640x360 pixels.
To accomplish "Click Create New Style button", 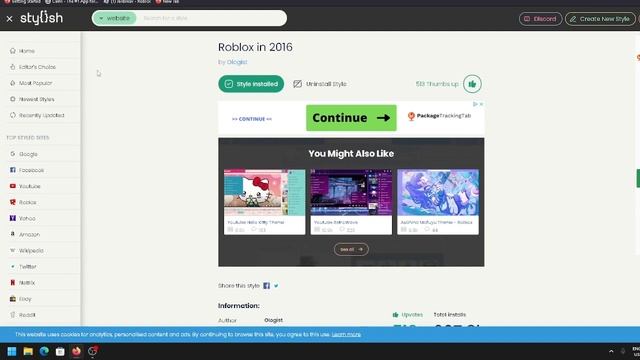I will tap(600, 19).
